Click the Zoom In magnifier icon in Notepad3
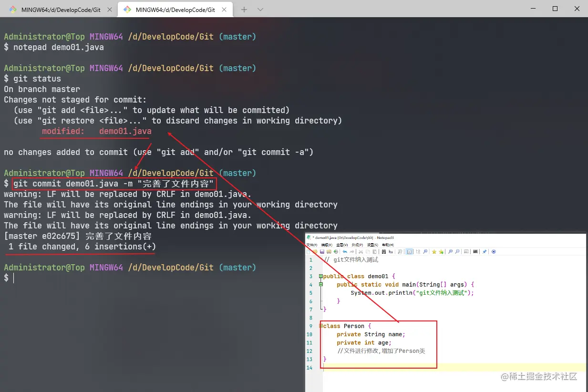This screenshot has height=392, width=588. pos(450,251)
